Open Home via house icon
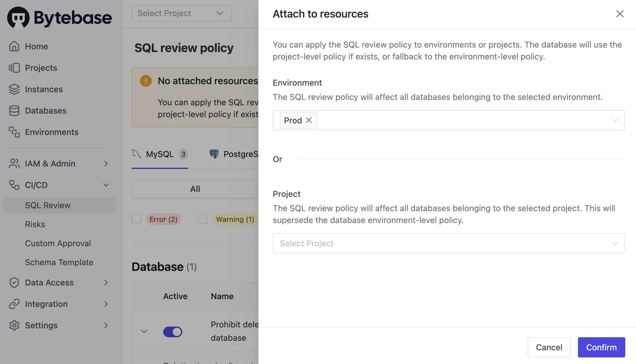Screen dimensions: 636x364 point(14,46)
